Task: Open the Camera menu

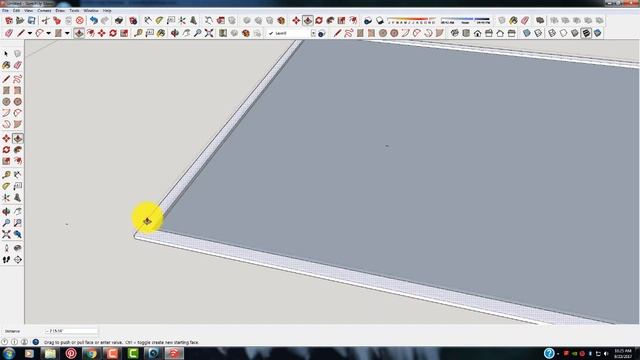Action: tap(44, 11)
